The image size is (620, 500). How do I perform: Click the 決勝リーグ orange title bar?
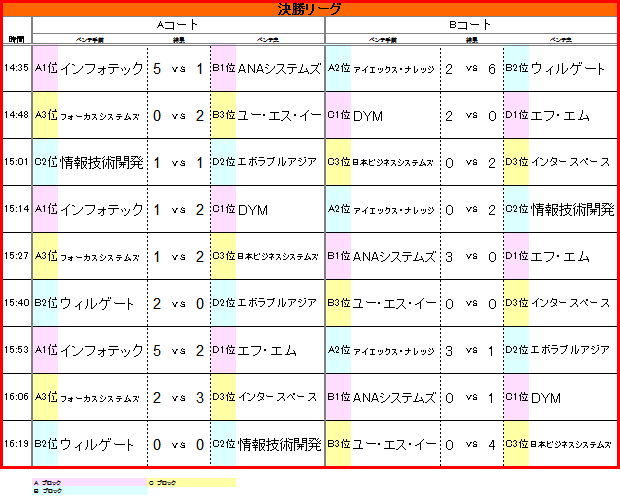click(x=310, y=9)
